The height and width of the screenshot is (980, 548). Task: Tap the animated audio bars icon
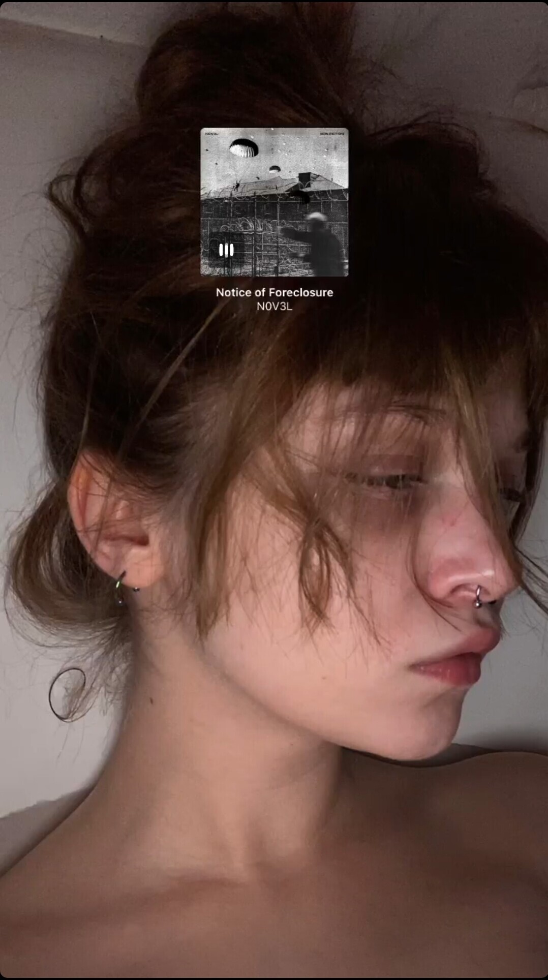[226, 250]
